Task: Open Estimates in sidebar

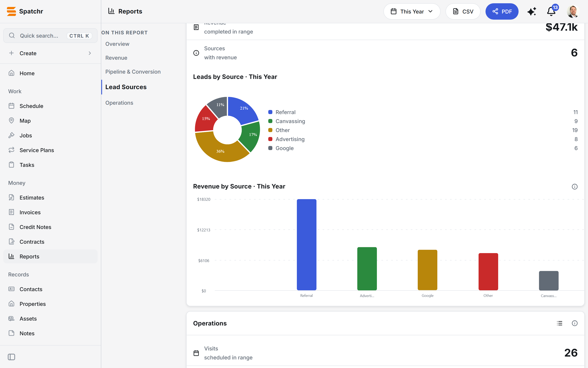Action: [x=50, y=198]
